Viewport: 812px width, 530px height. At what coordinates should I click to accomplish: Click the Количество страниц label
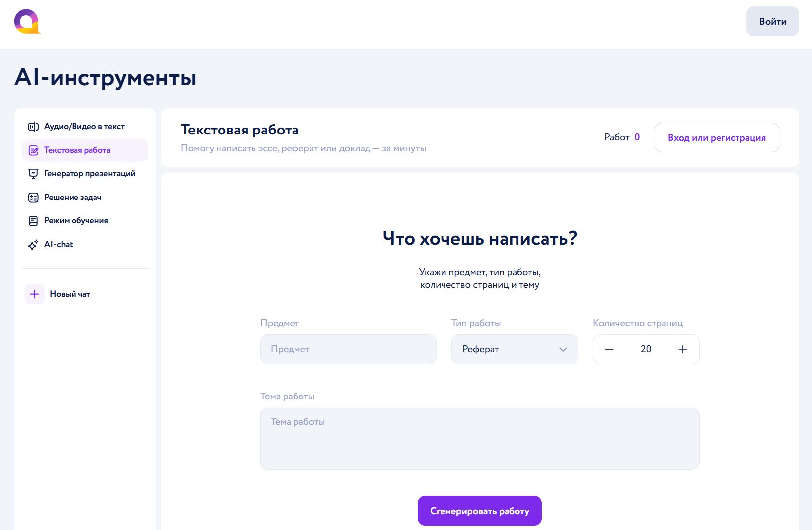tap(638, 323)
